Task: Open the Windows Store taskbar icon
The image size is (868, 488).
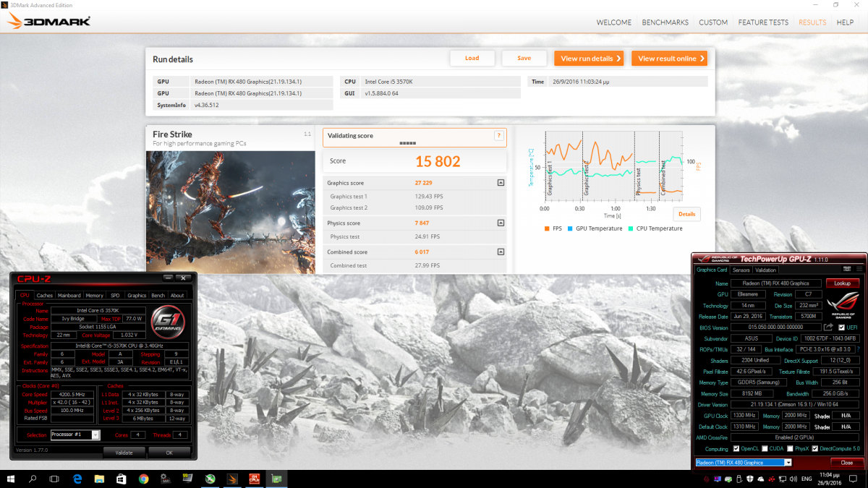Action: pos(122,479)
